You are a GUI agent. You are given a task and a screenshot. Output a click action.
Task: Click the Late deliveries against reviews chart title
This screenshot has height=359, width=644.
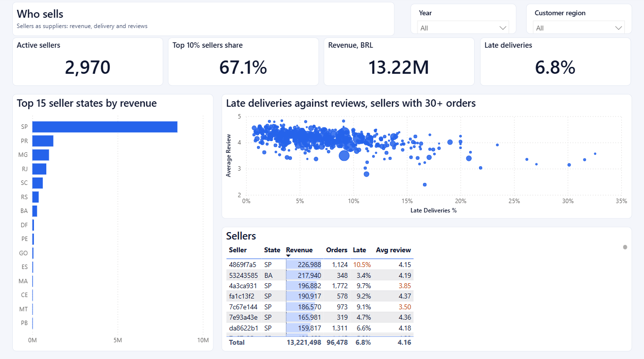351,103
